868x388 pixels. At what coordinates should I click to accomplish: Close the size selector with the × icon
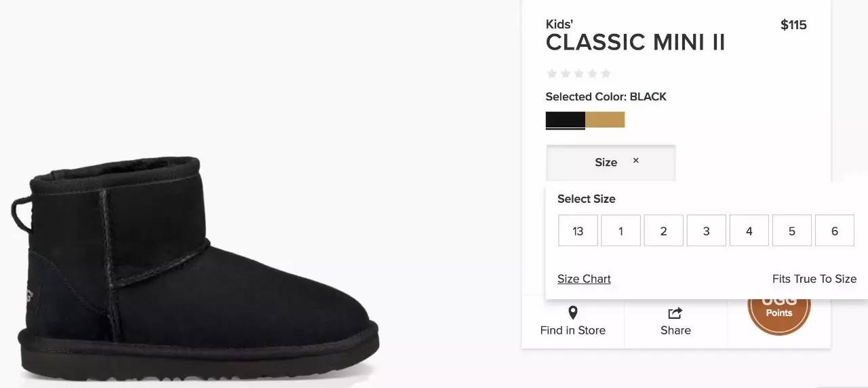[636, 161]
